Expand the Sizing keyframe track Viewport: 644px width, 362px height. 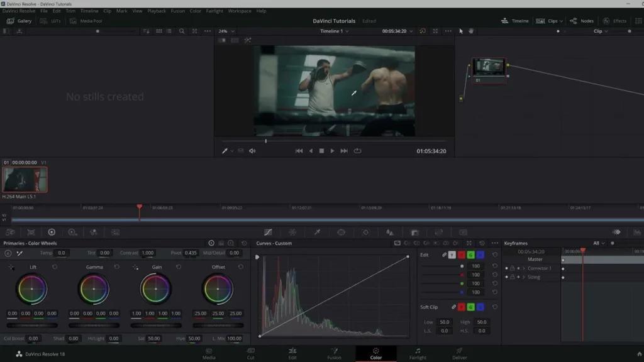click(524, 277)
